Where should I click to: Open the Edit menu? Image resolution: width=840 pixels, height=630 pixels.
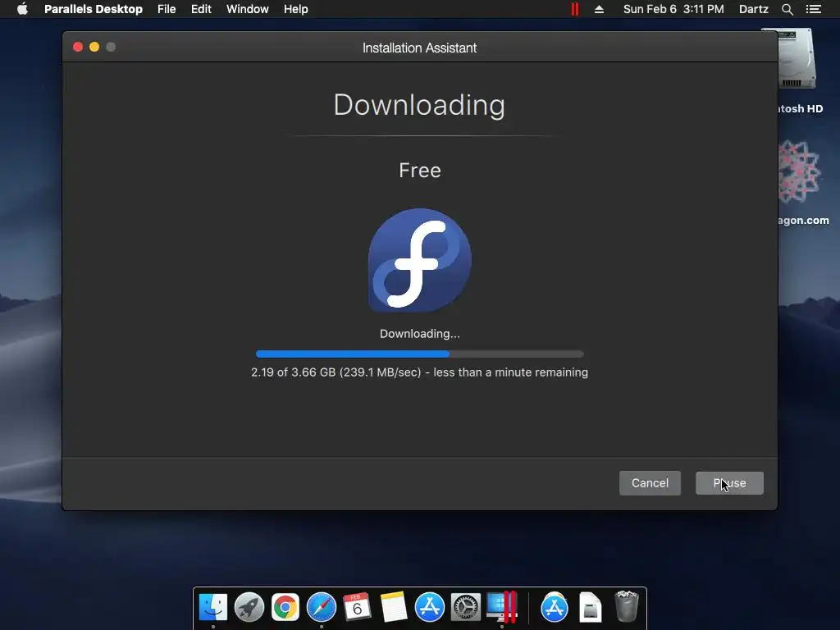tap(201, 9)
